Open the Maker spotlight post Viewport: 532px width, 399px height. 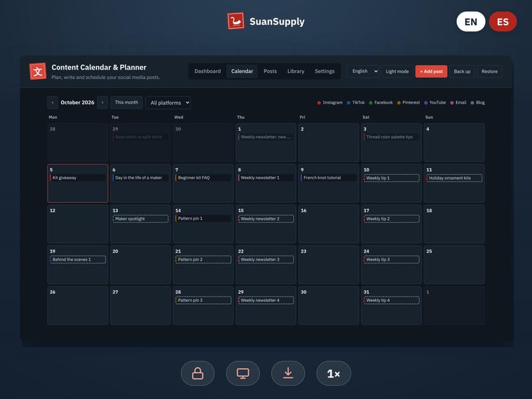click(141, 219)
